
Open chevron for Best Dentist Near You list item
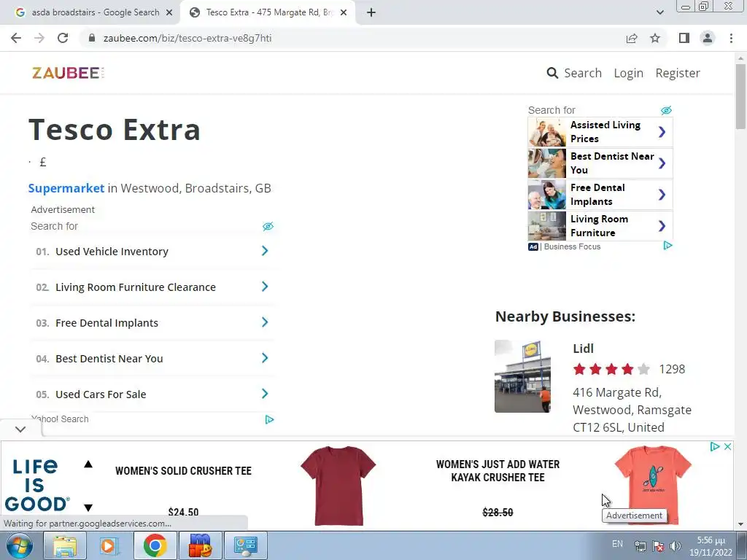pyautogui.click(x=265, y=358)
